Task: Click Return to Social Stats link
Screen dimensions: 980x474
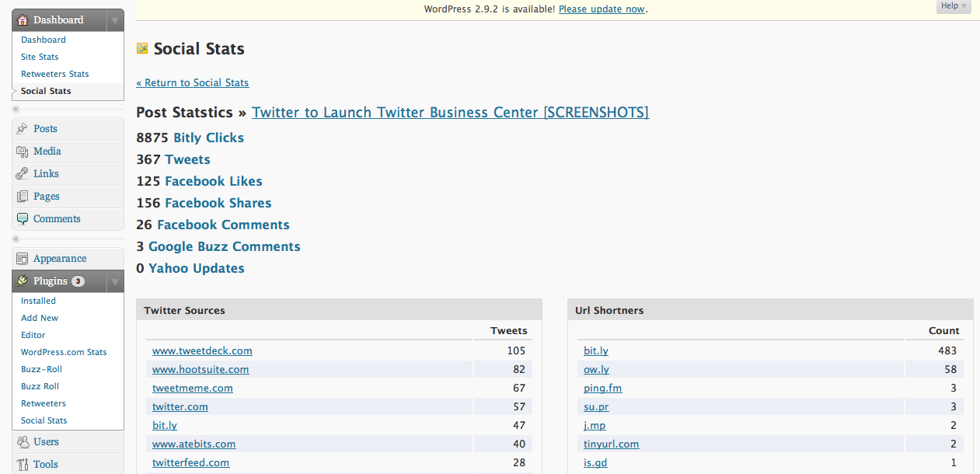Action: (x=193, y=82)
